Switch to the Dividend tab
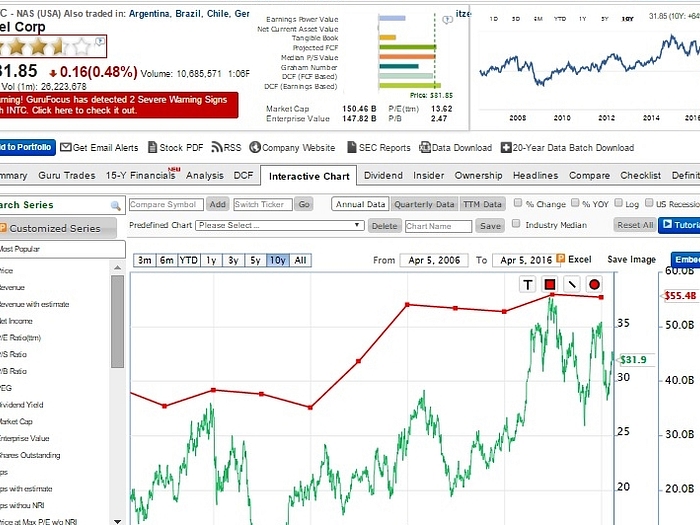The image size is (700, 525). coord(383,176)
